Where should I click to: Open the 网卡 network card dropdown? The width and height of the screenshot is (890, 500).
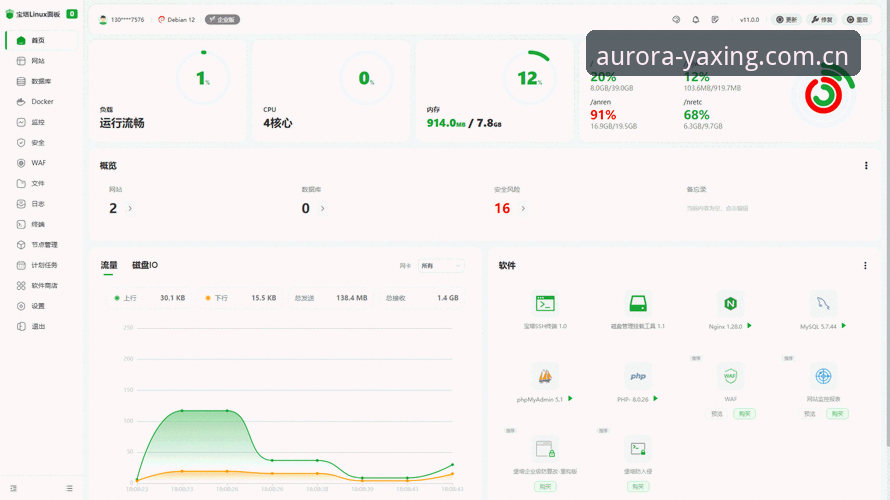click(x=442, y=266)
